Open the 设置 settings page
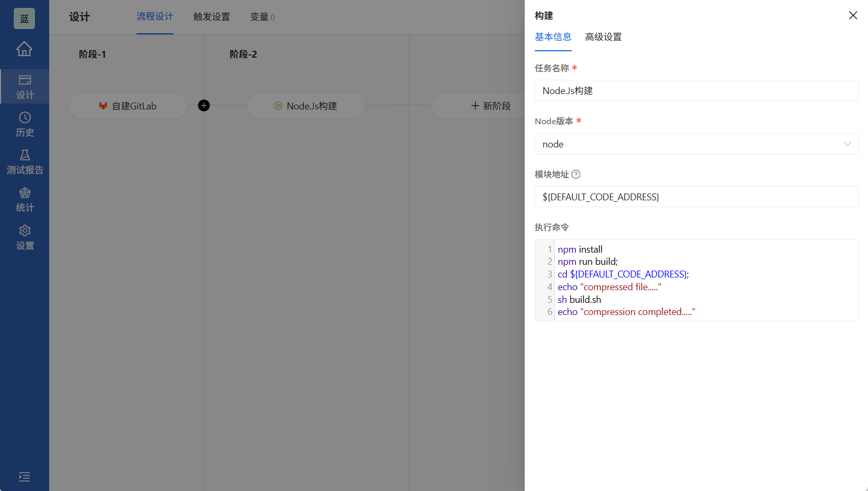Viewport: 868px width, 491px height. pyautogui.click(x=24, y=237)
